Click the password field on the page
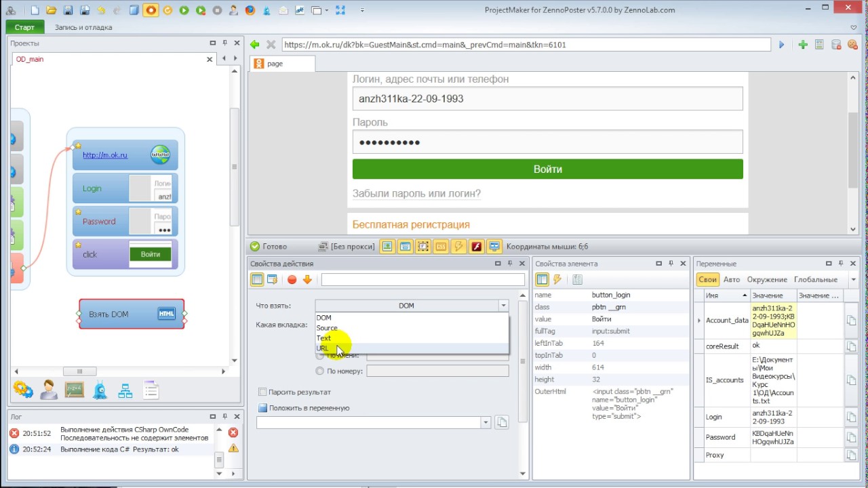This screenshot has width=868, height=488. (548, 142)
